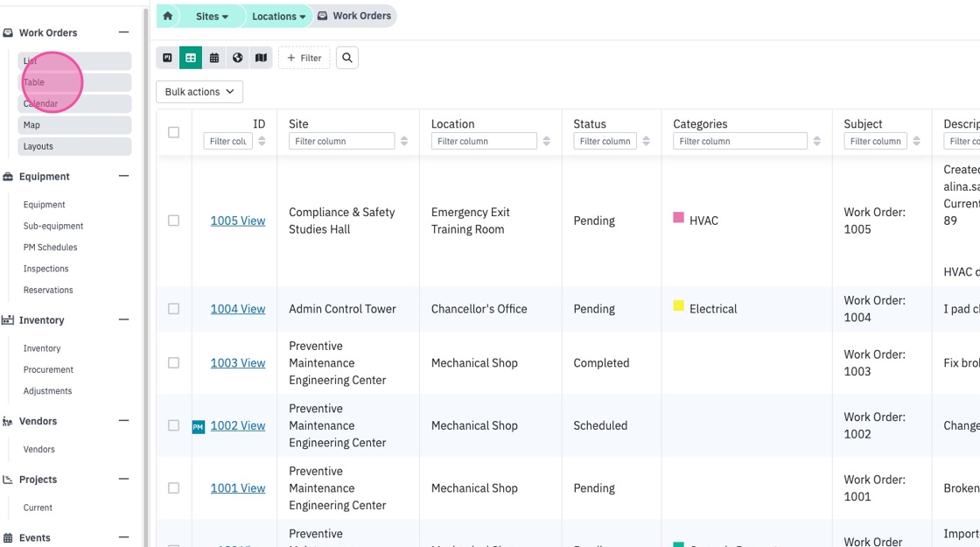
Task: Open Adjustments in the sidebar
Action: tap(47, 391)
